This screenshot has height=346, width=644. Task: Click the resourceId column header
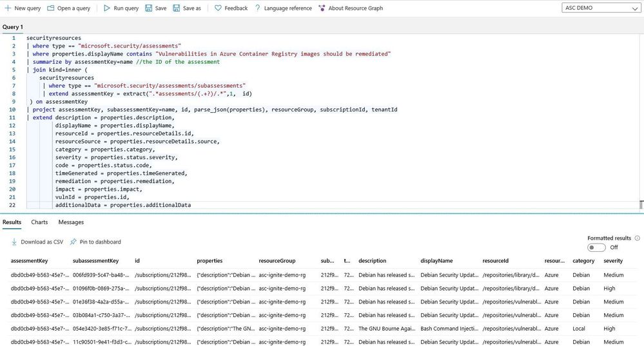(x=495, y=261)
